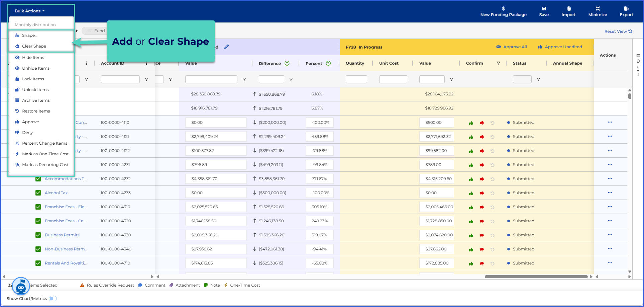Click pencil edit icon beside purple header
Viewport: 644px width, 307px height.
(x=226, y=47)
